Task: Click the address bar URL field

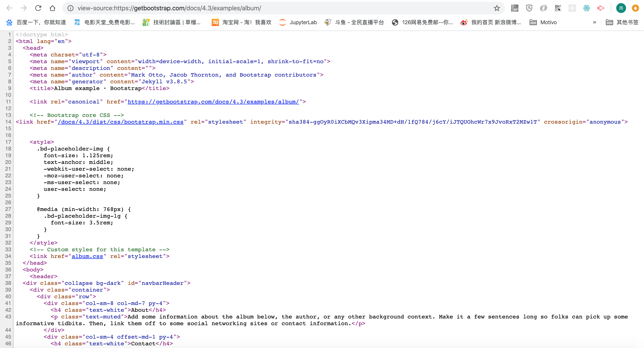Action: 275,8
